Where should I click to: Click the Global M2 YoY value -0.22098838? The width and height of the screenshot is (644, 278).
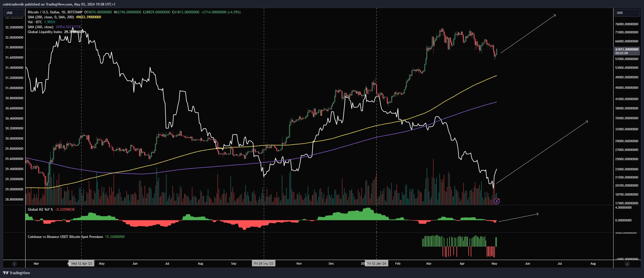point(65,209)
